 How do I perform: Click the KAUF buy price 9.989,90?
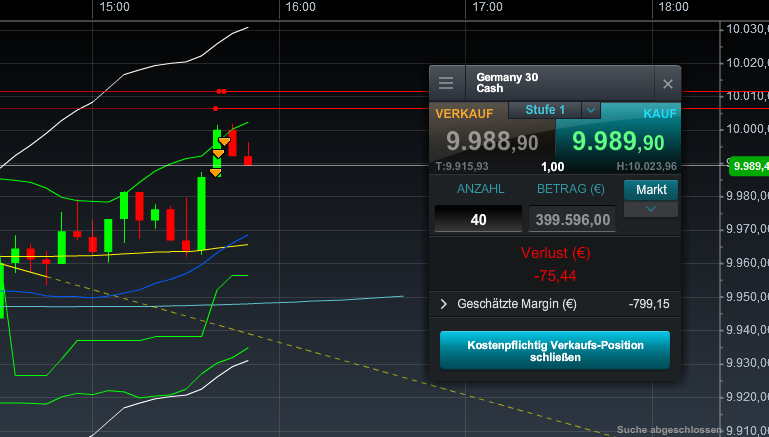pyautogui.click(x=618, y=142)
